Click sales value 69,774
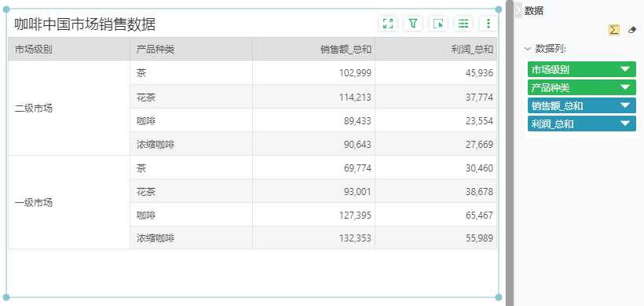This screenshot has height=306, width=644. click(x=357, y=168)
